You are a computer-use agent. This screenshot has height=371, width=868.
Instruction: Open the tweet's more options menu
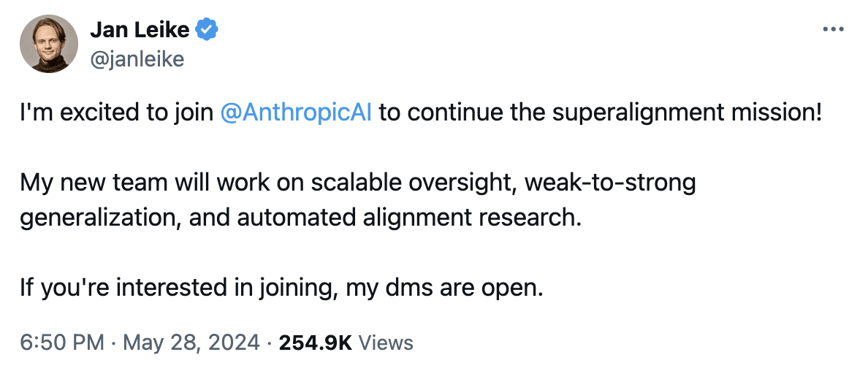[x=833, y=29]
